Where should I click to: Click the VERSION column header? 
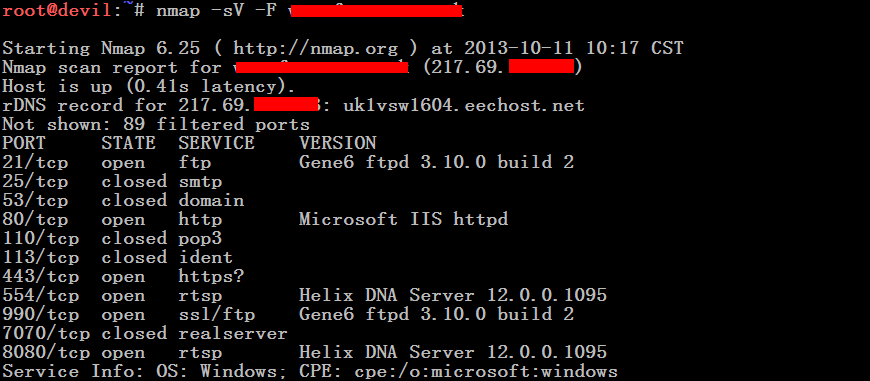pyautogui.click(x=337, y=143)
